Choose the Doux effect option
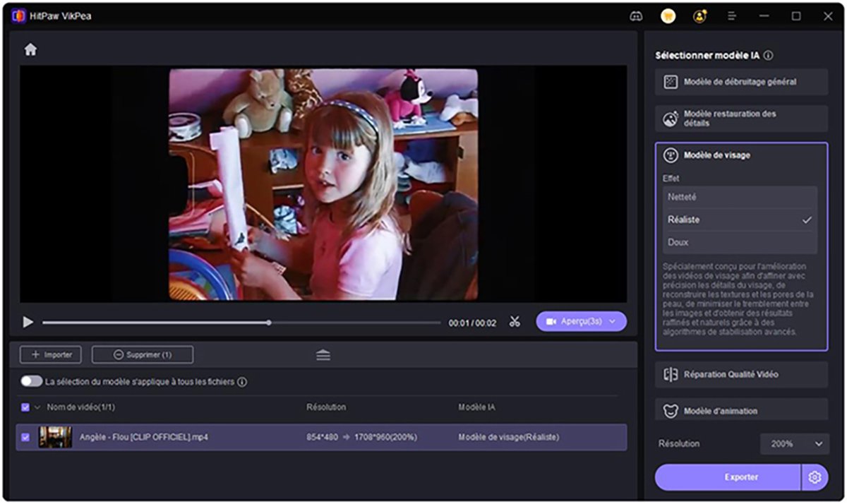This screenshot has height=504, width=847. (740, 242)
